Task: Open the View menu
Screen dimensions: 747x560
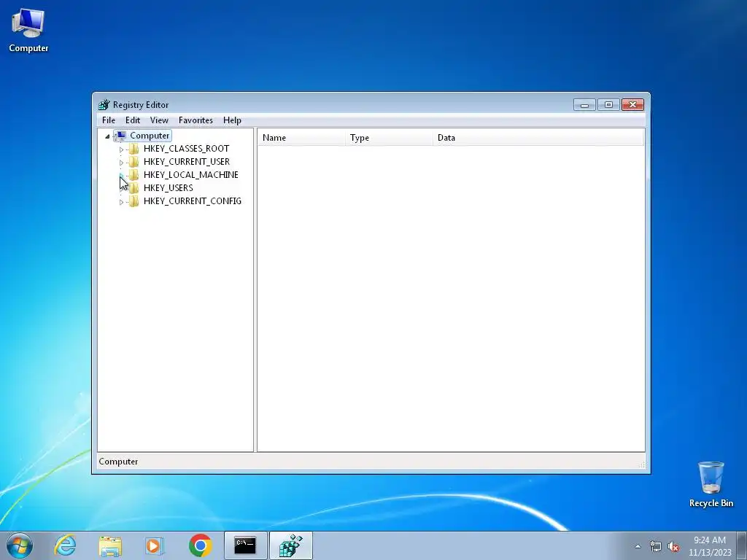Action: 159,120
